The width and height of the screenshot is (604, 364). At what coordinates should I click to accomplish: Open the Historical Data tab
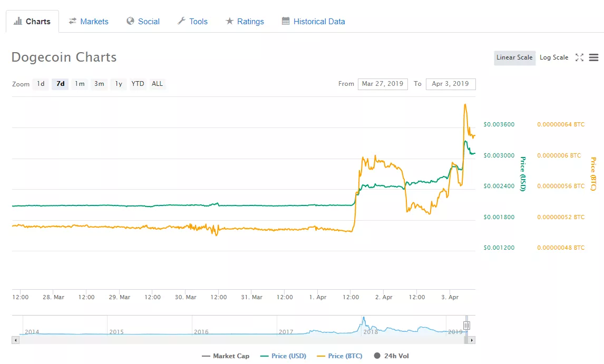point(314,22)
